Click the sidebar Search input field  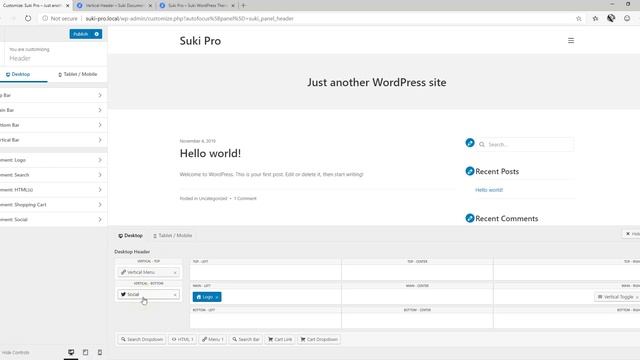524,144
